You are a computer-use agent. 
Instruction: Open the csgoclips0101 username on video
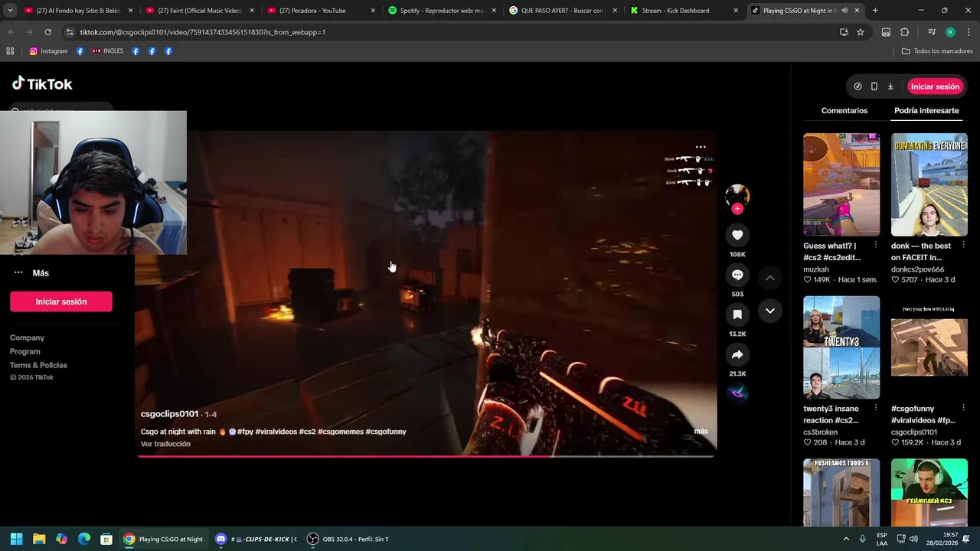point(169,414)
